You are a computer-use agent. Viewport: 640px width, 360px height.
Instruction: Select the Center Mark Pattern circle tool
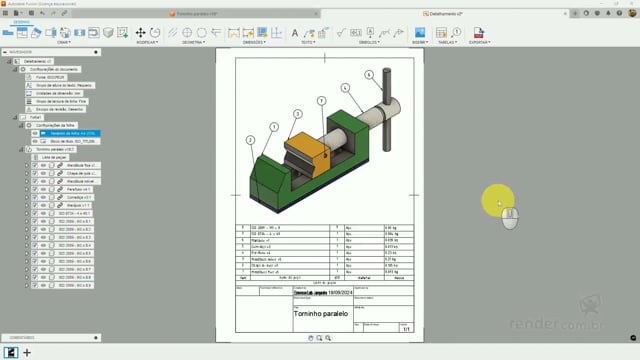click(x=201, y=33)
